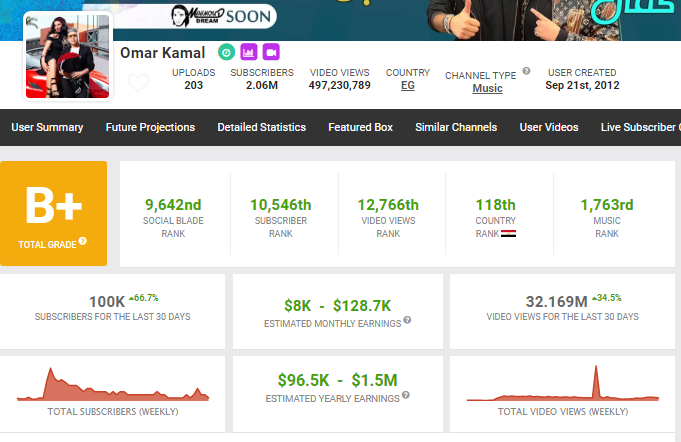681x442 pixels.
Task: Click the purple bar chart icon
Action: (x=249, y=52)
